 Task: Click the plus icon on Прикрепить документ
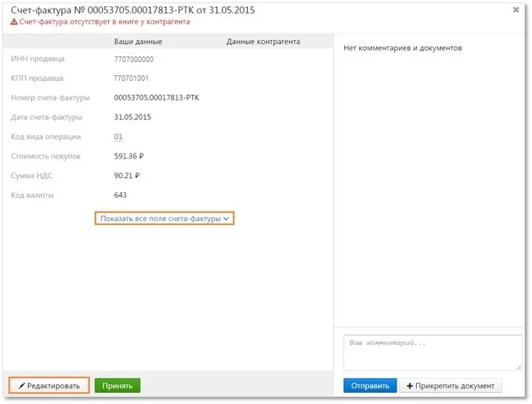click(x=410, y=386)
